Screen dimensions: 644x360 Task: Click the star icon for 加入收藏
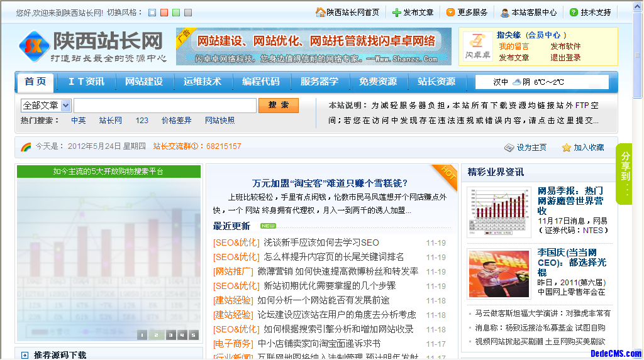[566, 148]
